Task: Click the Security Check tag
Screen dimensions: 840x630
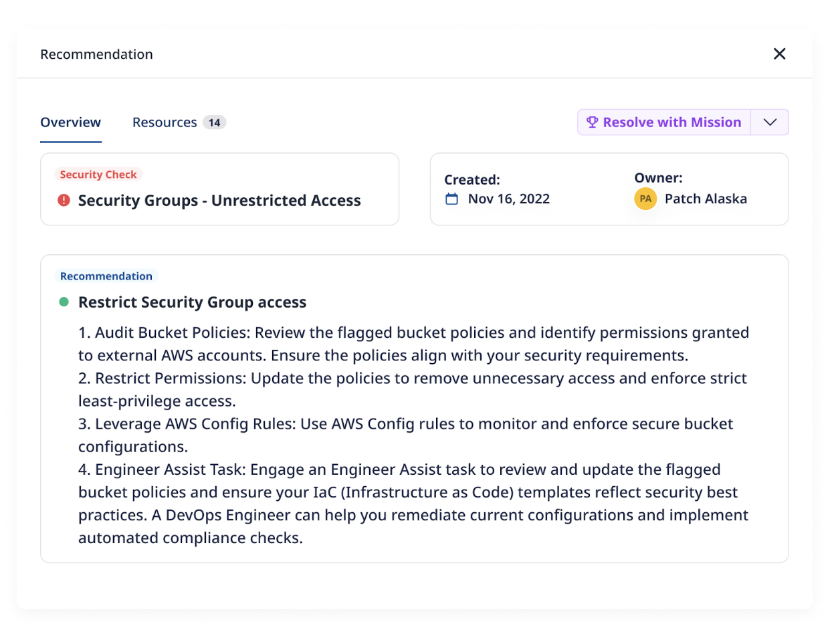Action: pyautogui.click(x=98, y=175)
